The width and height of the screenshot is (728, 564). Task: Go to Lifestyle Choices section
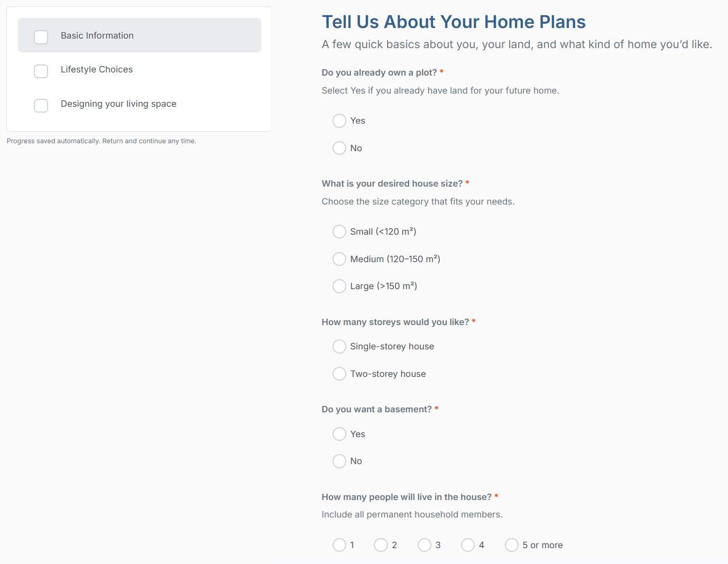coord(97,69)
